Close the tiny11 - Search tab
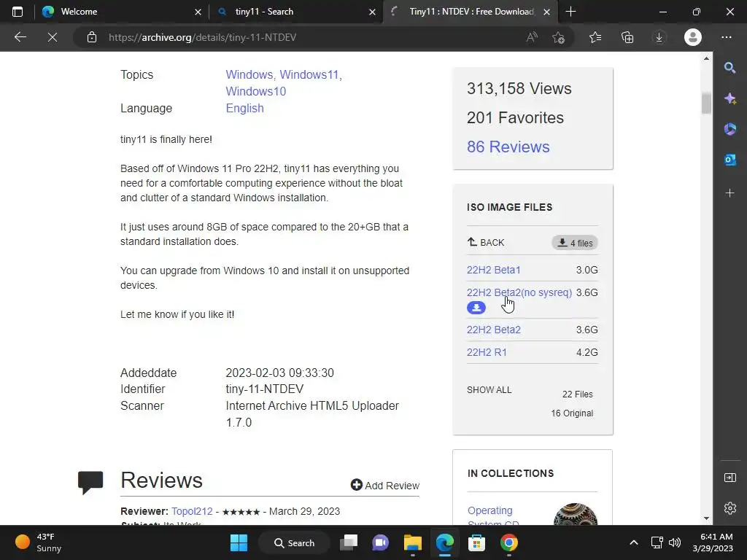This screenshot has height=560, width=747. pos(373,12)
